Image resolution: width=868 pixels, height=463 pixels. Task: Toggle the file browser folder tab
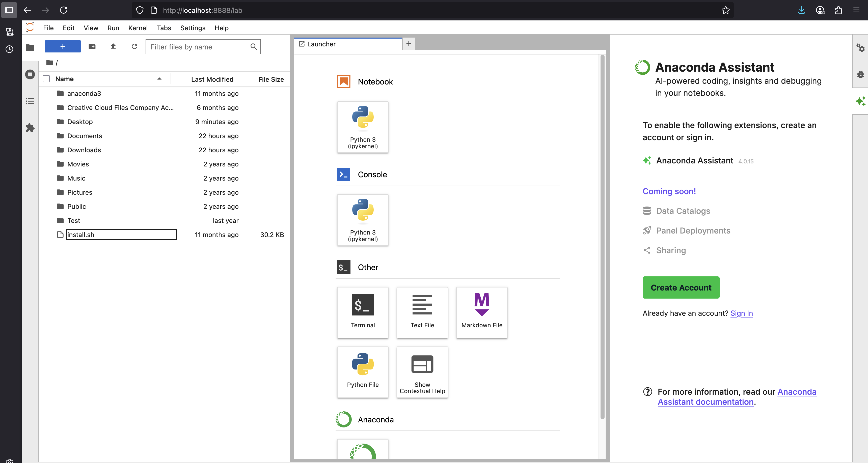tap(30, 48)
